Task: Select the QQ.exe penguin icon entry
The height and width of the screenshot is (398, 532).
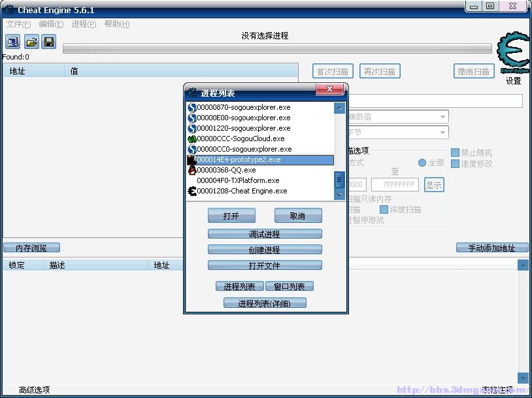Action: (192, 170)
